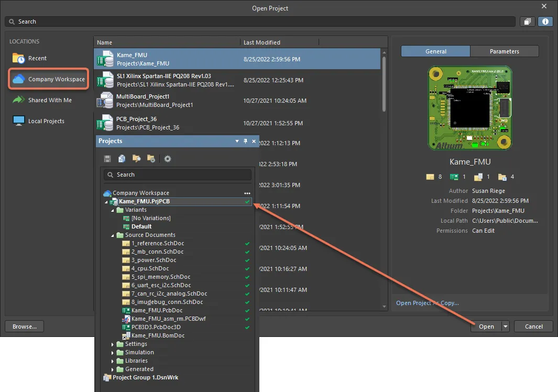
Task: Click project list vertical scrollbar
Action: point(384,84)
